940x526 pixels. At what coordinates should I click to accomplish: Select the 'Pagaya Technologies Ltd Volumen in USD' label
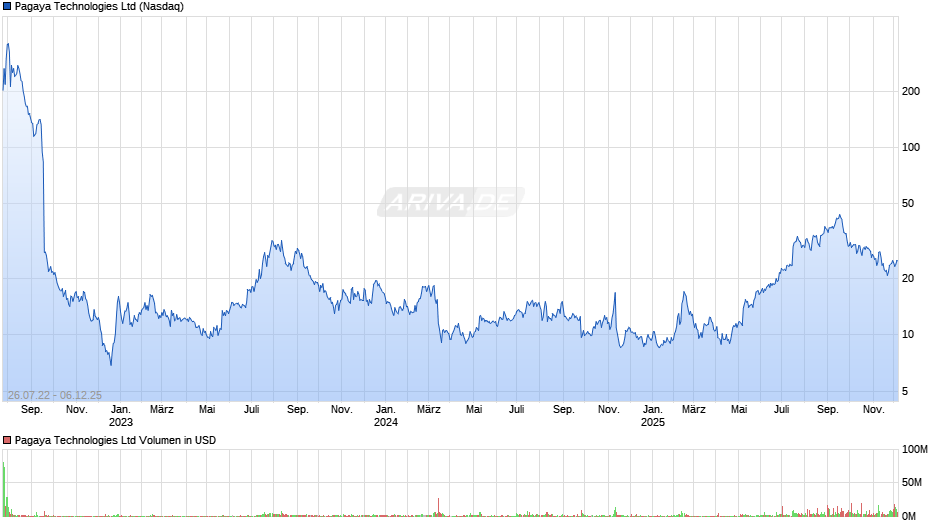coord(115,440)
